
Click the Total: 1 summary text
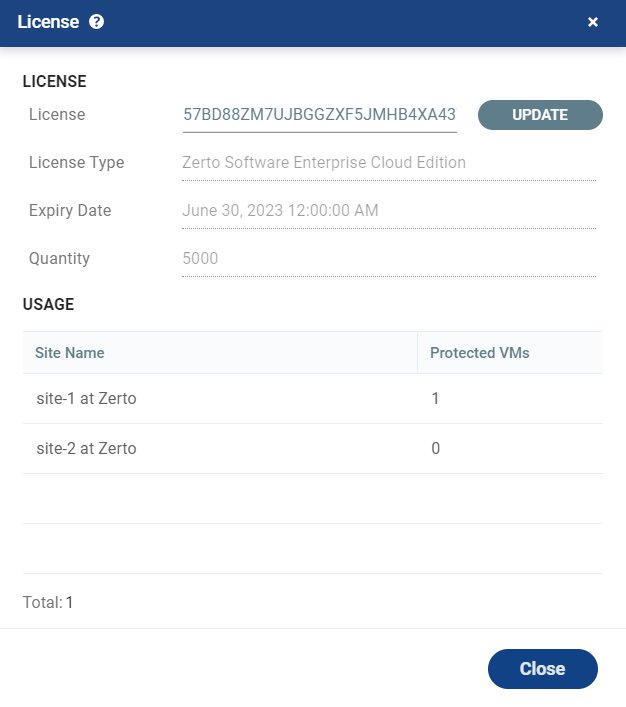click(48, 602)
